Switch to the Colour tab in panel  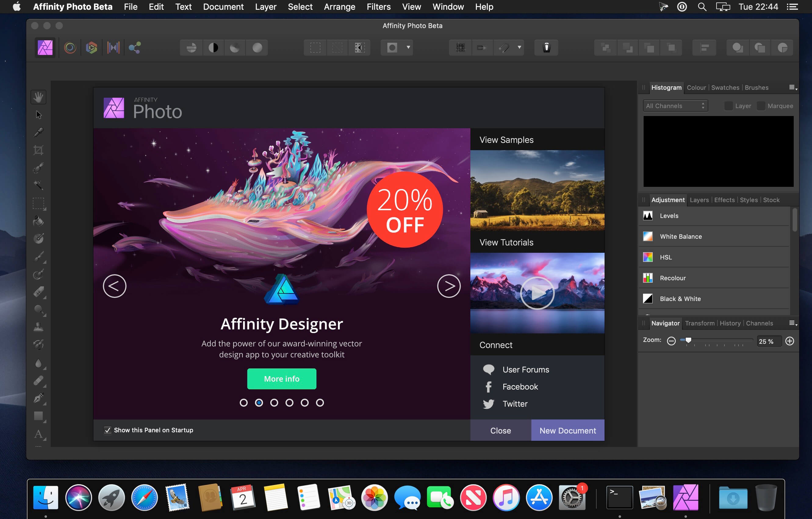pyautogui.click(x=695, y=88)
